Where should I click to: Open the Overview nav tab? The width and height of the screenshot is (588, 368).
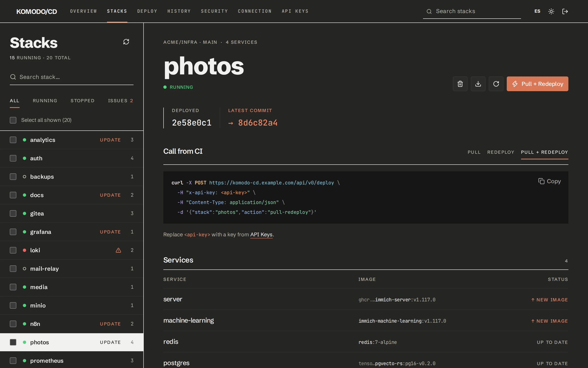pos(83,11)
